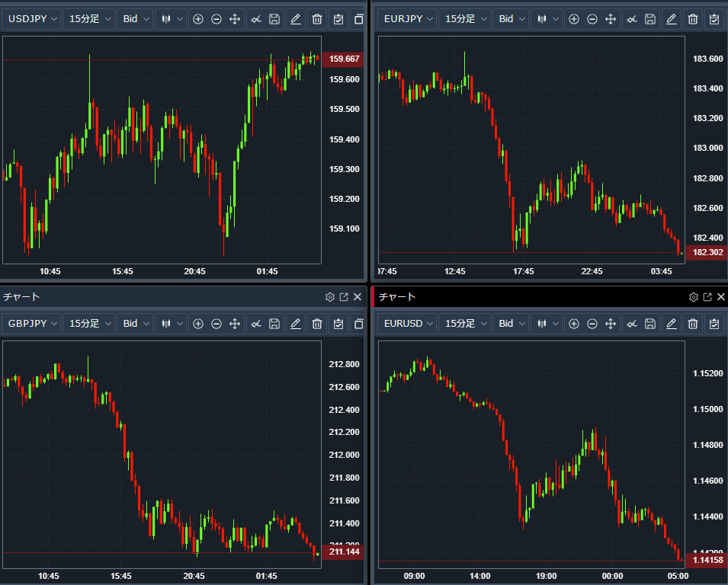The height and width of the screenshot is (585, 728).
Task: Open chart type dropdown in GBPJPY chart
Action: [171, 324]
